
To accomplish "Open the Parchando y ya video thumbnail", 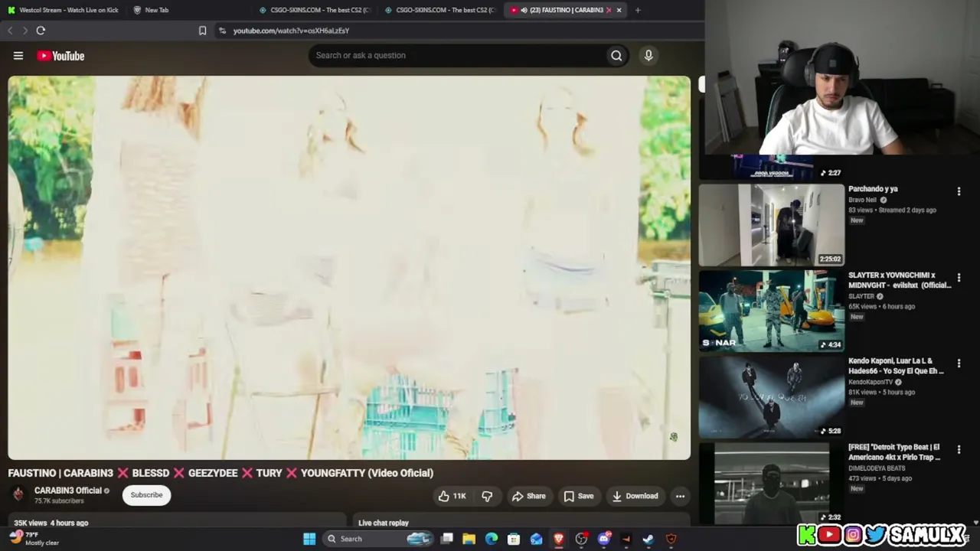I will coord(772,224).
